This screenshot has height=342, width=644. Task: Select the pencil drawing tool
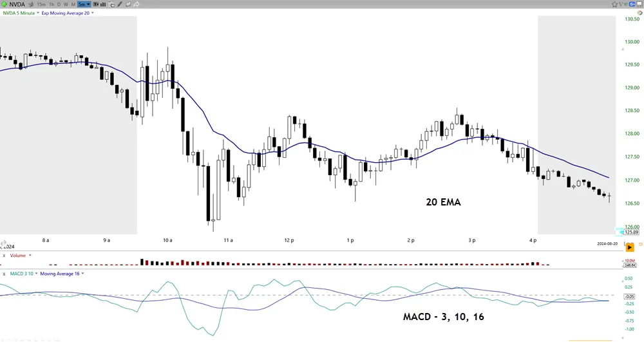tap(120, 5)
